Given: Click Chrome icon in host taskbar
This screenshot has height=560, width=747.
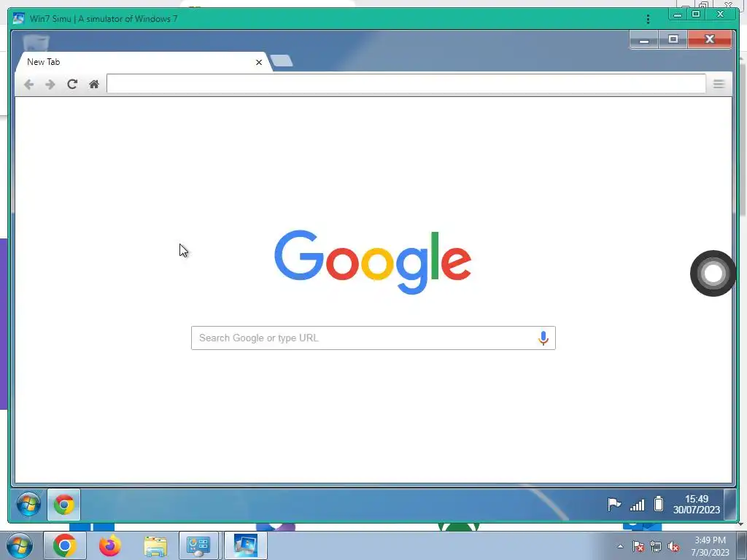Looking at the screenshot, I should click(65, 545).
